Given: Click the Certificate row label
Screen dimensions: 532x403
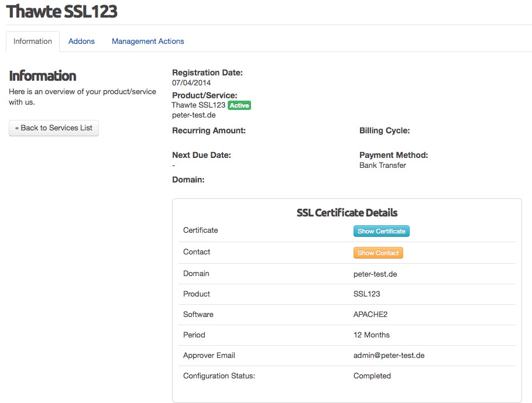Looking at the screenshot, I should [x=201, y=230].
